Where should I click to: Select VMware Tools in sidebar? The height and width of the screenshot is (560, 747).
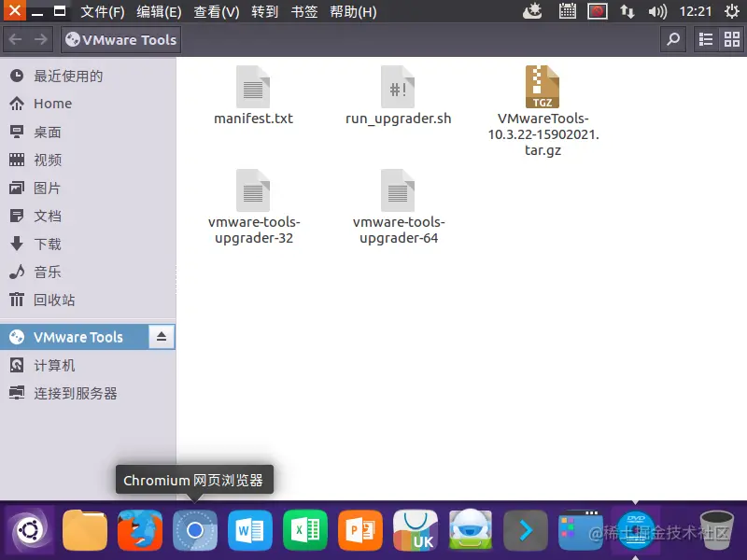74,337
